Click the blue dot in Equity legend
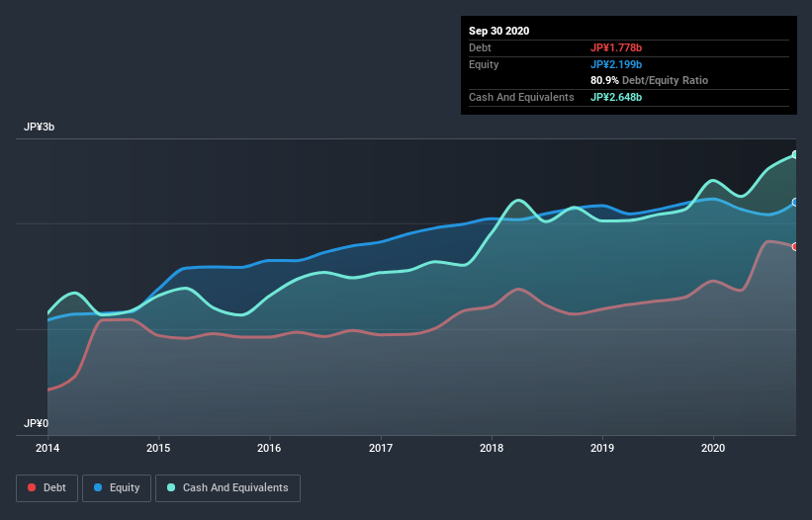Image resolution: width=812 pixels, height=520 pixels. point(98,487)
